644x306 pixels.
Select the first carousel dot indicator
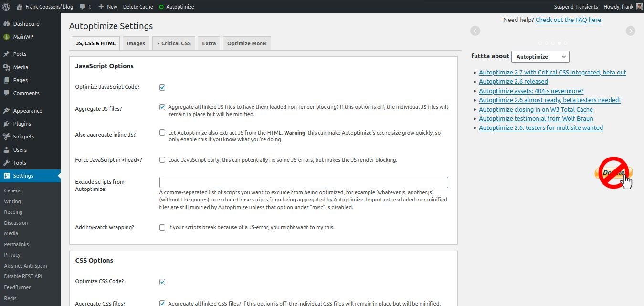(x=540, y=43)
